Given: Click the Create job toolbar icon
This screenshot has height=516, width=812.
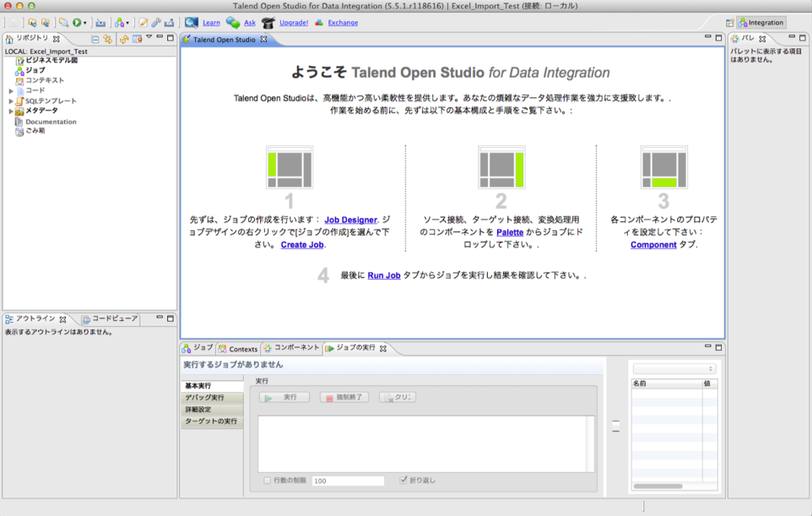Looking at the screenshot, I should (x=120, y=23).
